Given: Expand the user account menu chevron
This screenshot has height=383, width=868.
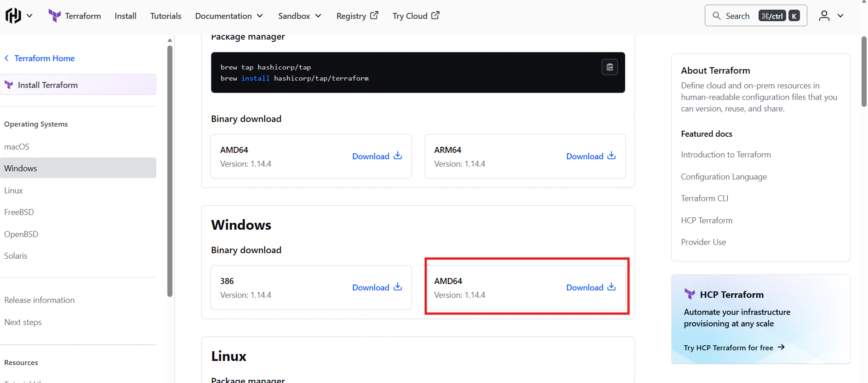Looking at the screenshot, I should tap(840, 16).
